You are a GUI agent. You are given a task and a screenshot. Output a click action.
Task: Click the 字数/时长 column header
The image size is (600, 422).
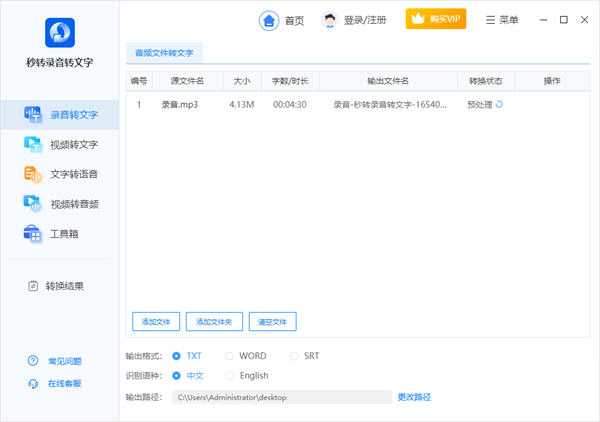pyautogui.click(x=290, y=81)
